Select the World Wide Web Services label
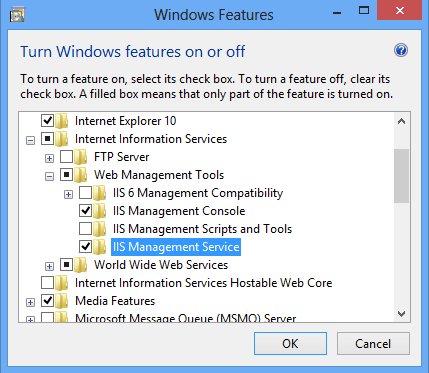The image size is (429, 373). click(x=161, y=265)
